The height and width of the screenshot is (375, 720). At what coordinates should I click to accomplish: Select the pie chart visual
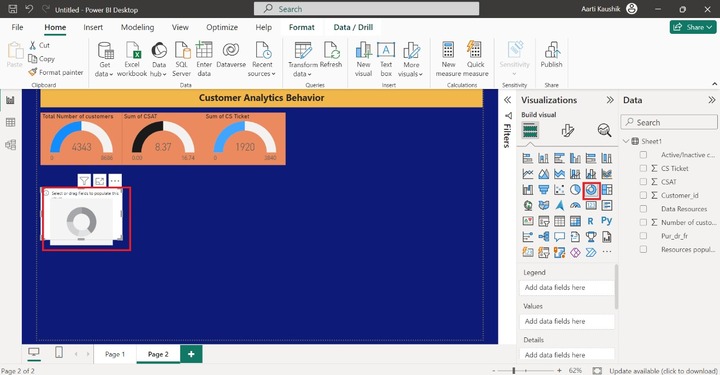(x=575, y=190)
